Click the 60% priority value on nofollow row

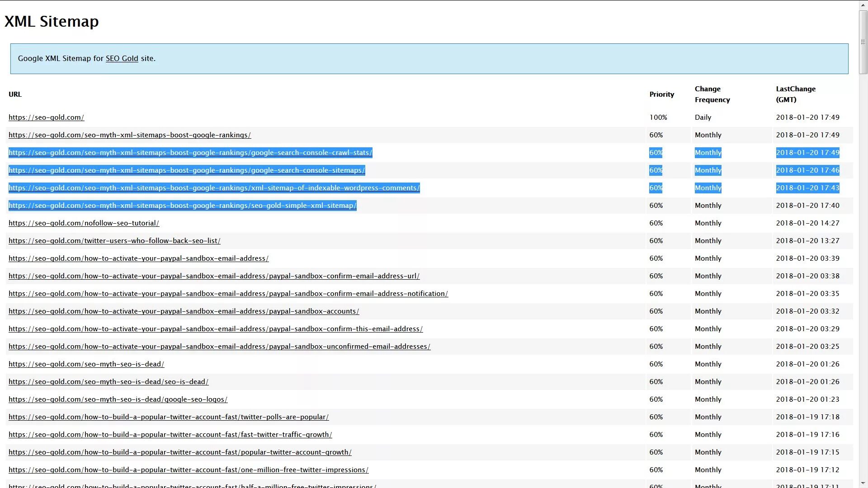point(656,223)
